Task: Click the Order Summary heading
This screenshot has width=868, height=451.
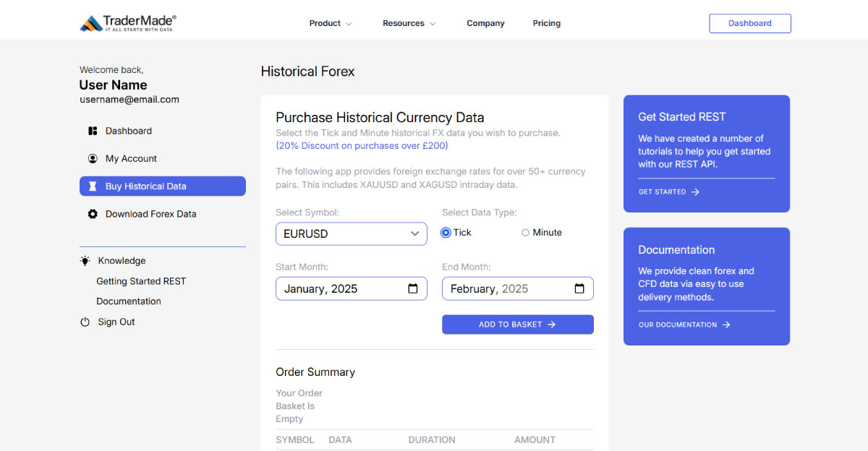Action: 315,372
